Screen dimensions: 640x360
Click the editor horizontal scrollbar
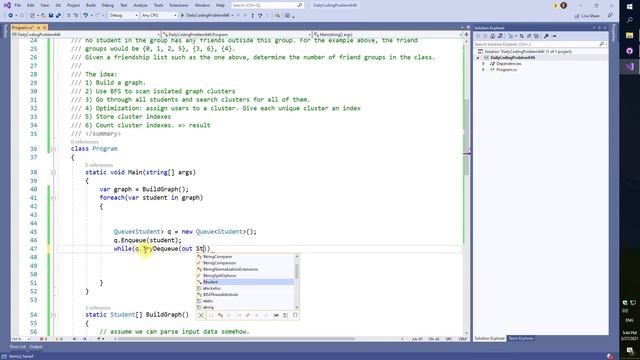237,339
